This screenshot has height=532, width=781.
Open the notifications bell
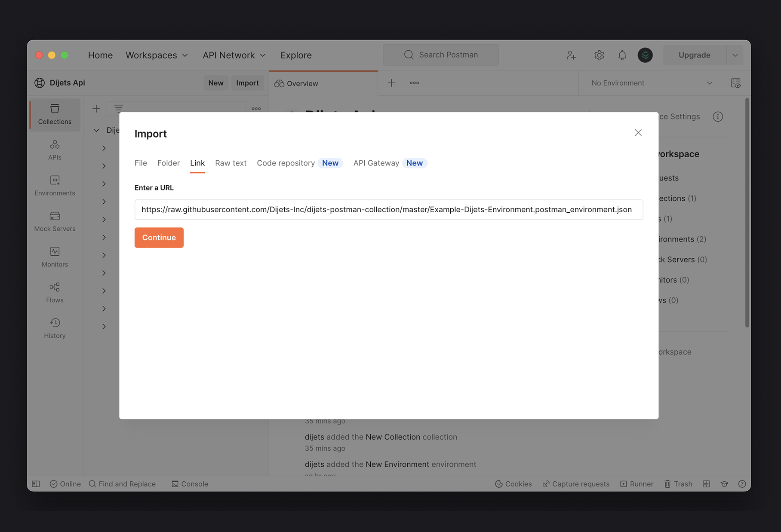pyautogui.click(x=622, y=55)
